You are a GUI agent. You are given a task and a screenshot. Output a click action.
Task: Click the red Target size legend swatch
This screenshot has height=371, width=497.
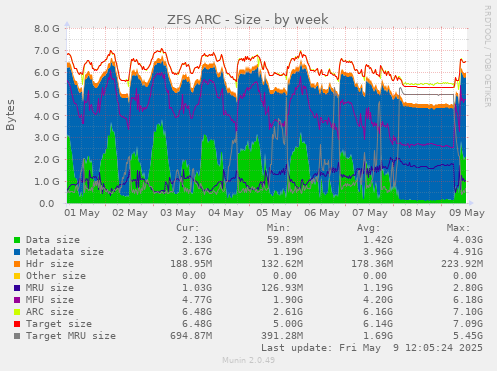(x=17, y=324)
